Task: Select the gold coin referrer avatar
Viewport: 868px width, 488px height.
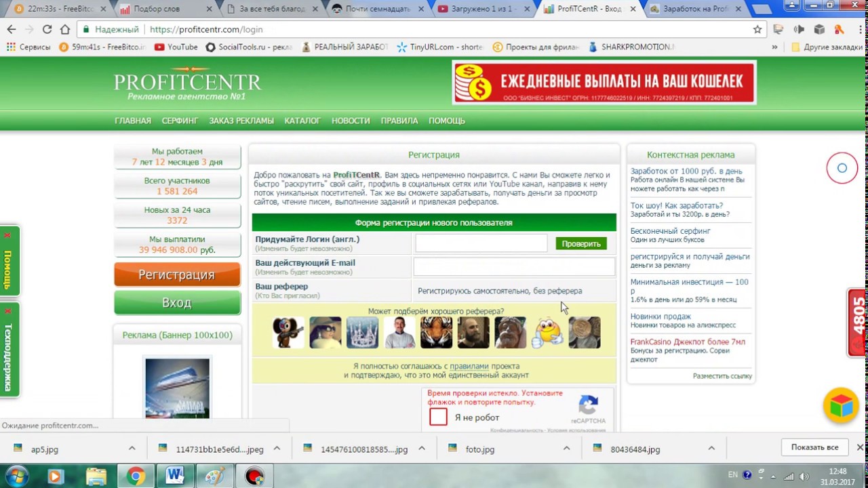Action: tap(584, 332)
